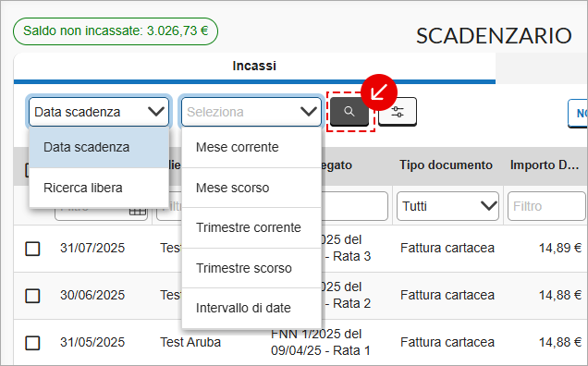
Task: Choose Data scadenza option in list
Action: click(99, 147)
